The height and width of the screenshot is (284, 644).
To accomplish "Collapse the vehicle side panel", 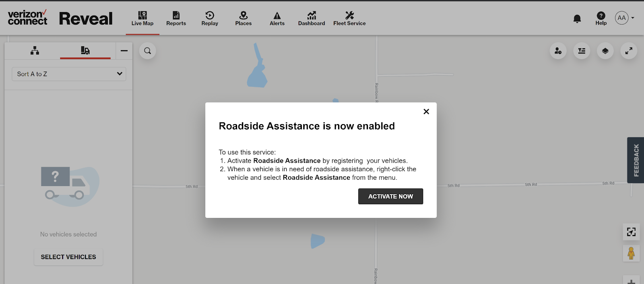I will coord(124,51).
